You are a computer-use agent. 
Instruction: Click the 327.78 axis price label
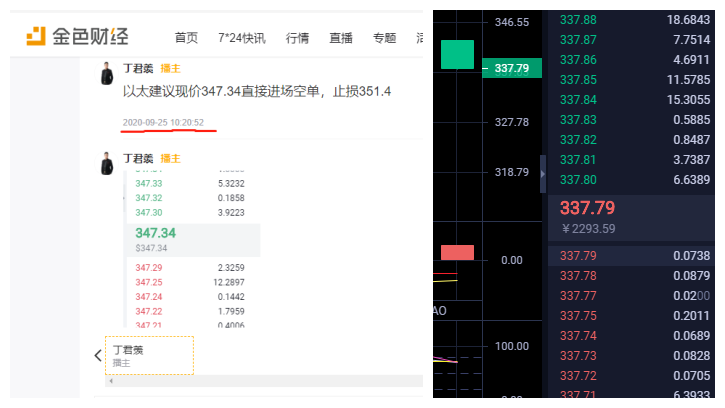[x=512, y=122]
